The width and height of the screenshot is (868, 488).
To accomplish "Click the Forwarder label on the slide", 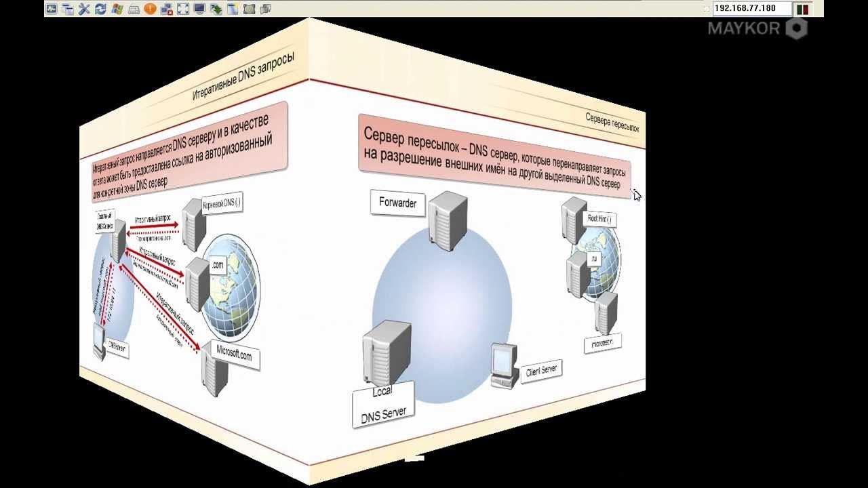I will pyautogui.click(x=398, y=203).
